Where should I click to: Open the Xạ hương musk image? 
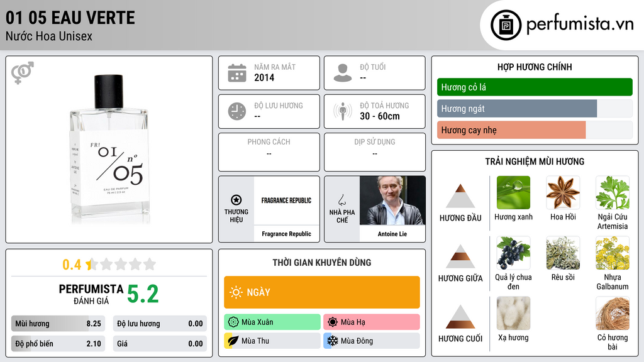(x=513, y=314)
